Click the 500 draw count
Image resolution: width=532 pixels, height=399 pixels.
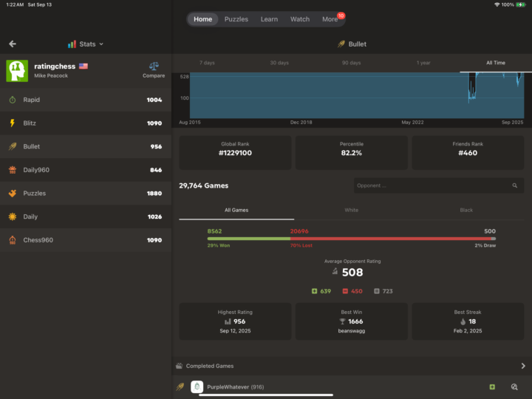(490, 231)
